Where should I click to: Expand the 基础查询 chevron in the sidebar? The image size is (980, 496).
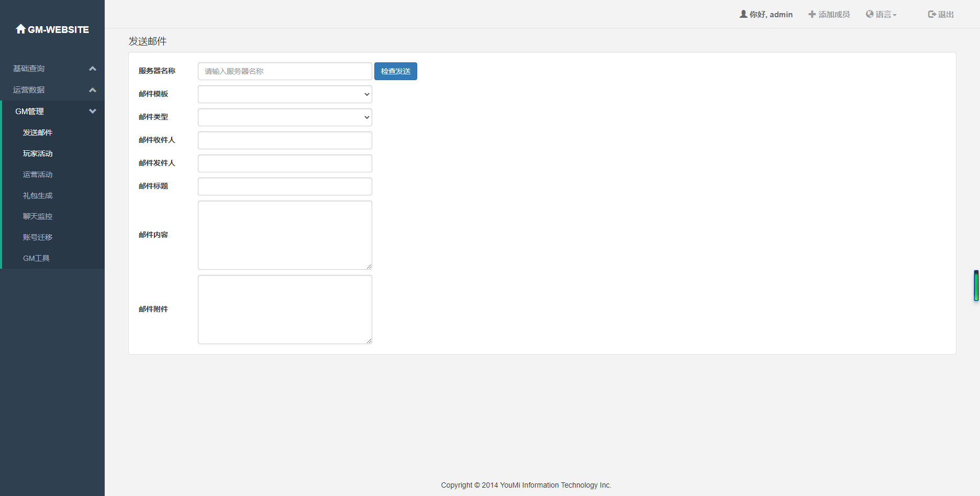93,69
